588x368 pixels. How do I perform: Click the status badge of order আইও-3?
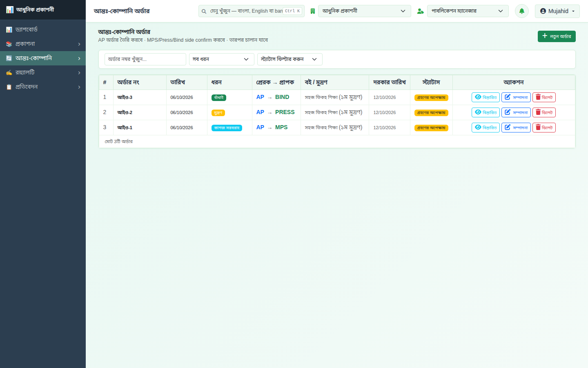click(431, 98)
